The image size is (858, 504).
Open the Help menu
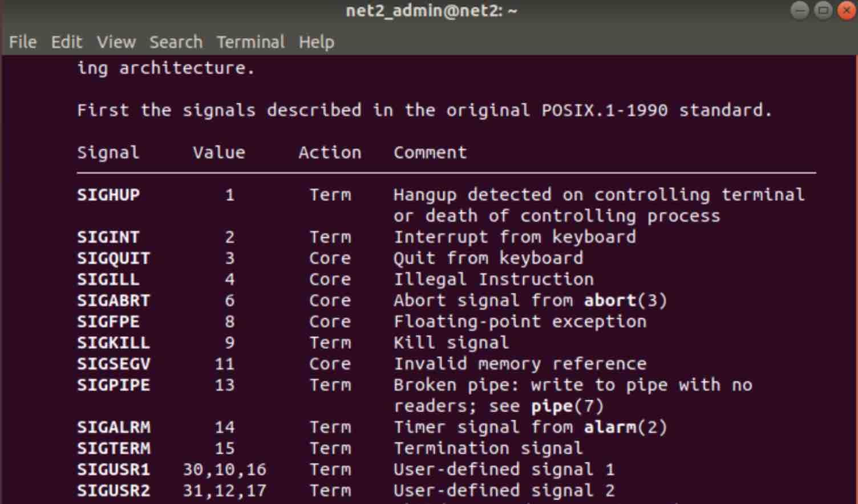click(x=317, y=42)
